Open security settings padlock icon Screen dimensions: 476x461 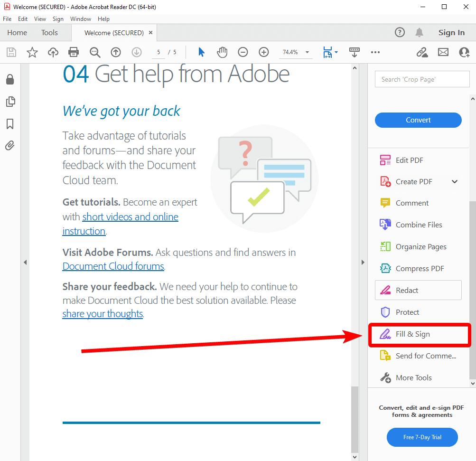10,80
